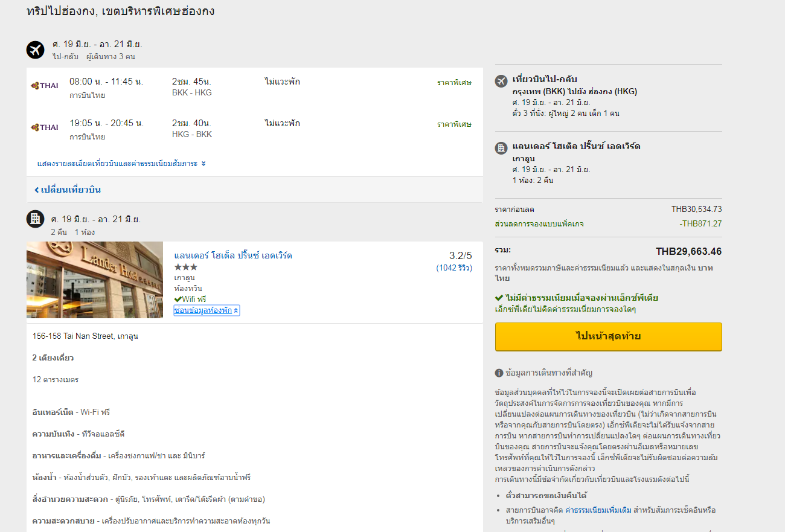
Task: Click the Thai Airways logo on the BKK - HKG flight
Action: pyautogui.click(x=45, y=86)
